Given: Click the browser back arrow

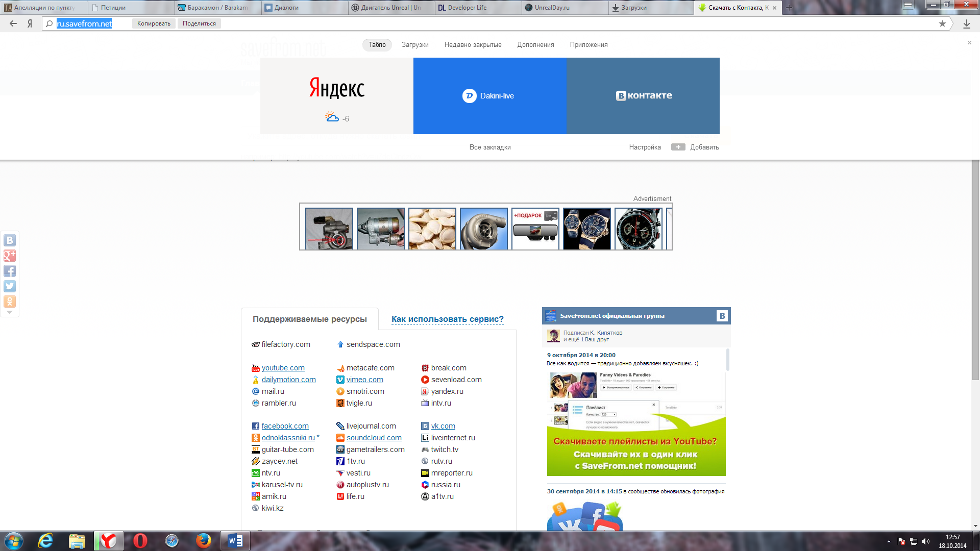Looking at the screenshot, I should [x=13, y=23].
